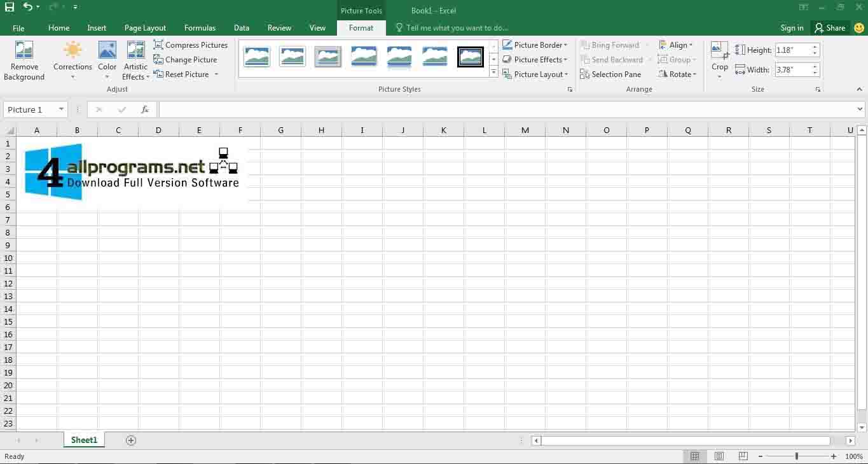Viewport: 868px width, 464px height.
Task: Switch to Page Break Preview icon
Action: (x=743, y=456)
